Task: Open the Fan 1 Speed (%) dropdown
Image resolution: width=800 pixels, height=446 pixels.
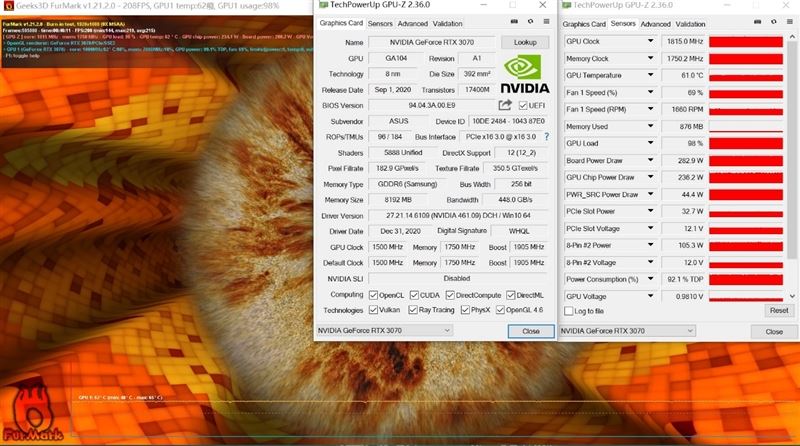Action: coord(651,92)
